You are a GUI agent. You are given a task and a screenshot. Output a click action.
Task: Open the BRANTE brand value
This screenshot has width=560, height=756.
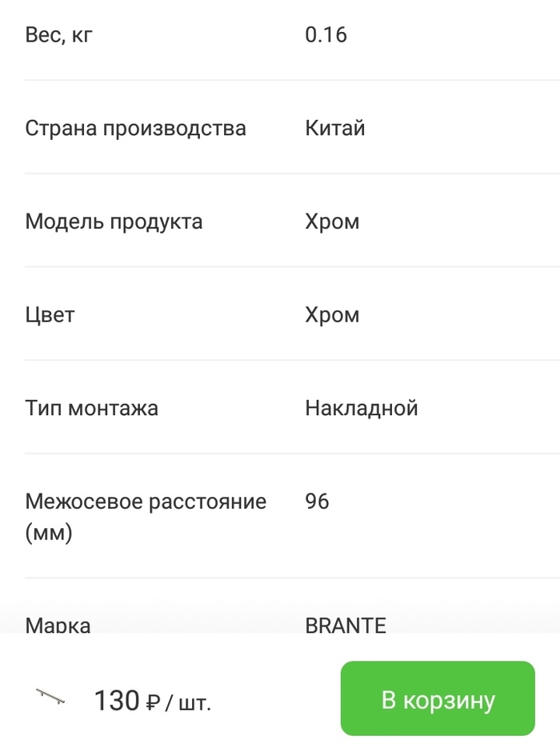click(x=346, y=625)
